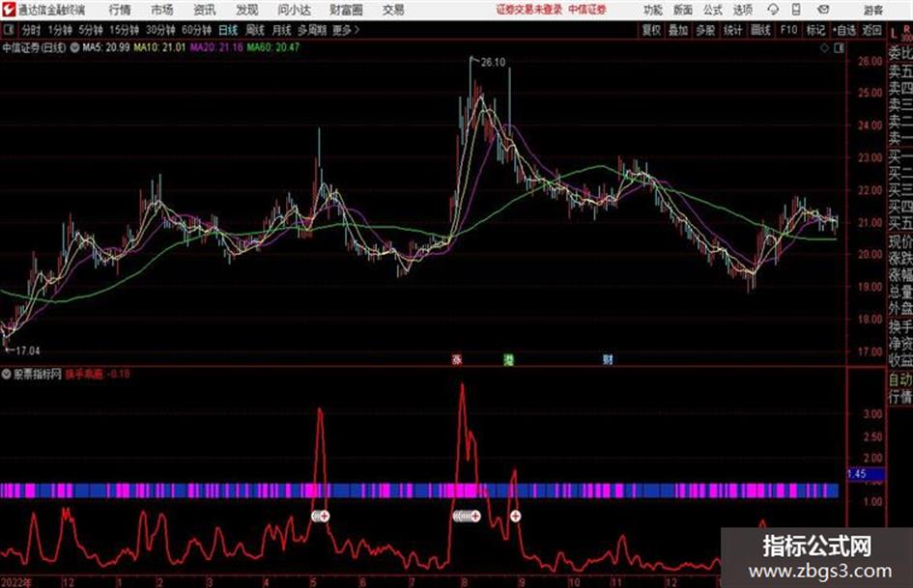Open the 公式 menu
The width and height of the screenshot is (913, 588).
tap(713, 10)
